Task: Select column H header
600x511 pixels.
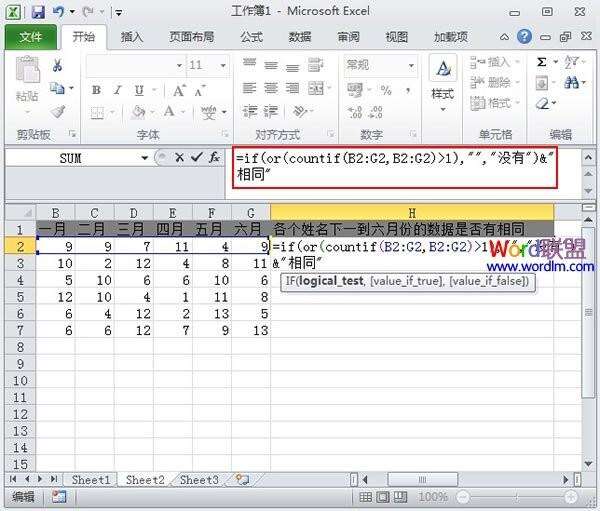Action: coord(412,212)
